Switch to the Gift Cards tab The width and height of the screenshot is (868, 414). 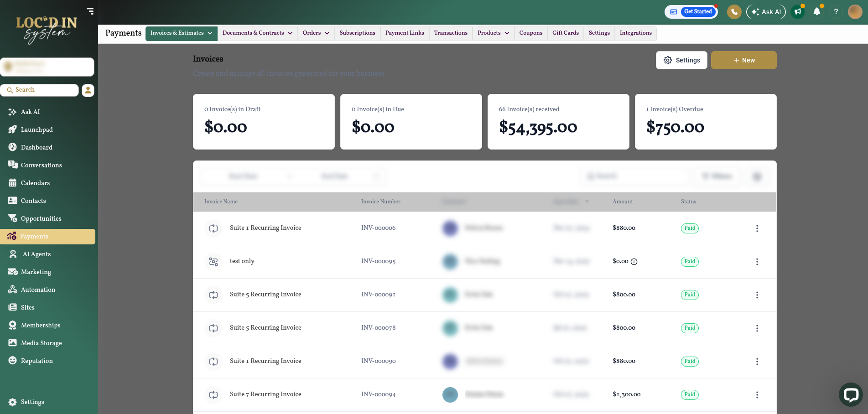566,33
